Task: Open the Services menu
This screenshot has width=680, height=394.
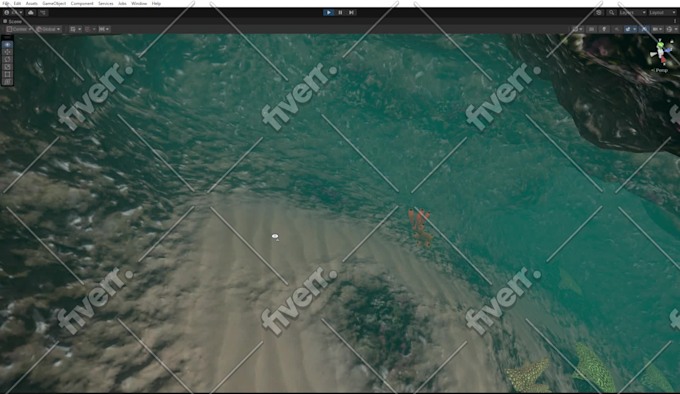Action: pyautogui.click(x=105, y=3)
